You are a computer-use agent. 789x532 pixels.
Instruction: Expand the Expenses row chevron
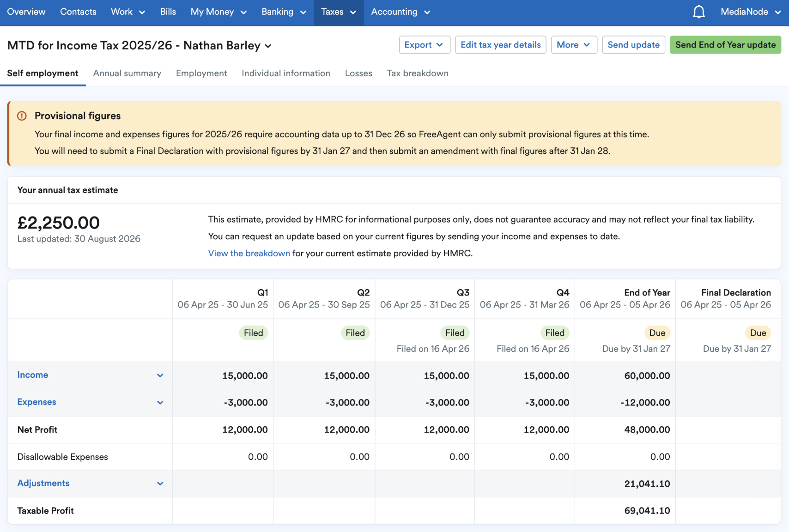coord(160,402)
